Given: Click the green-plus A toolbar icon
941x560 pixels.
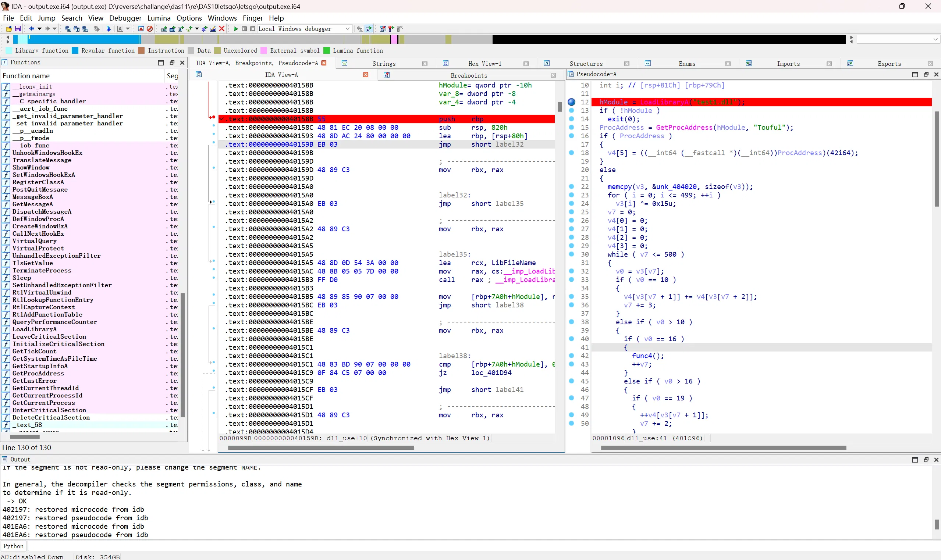Looking at the screenshot, I should click(181, 29).
